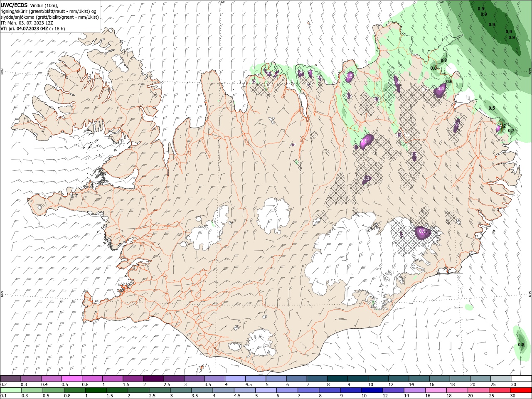
Task: Pick the 4.5 periwinkle swatch in the rain legend
Action: (244, 390)
